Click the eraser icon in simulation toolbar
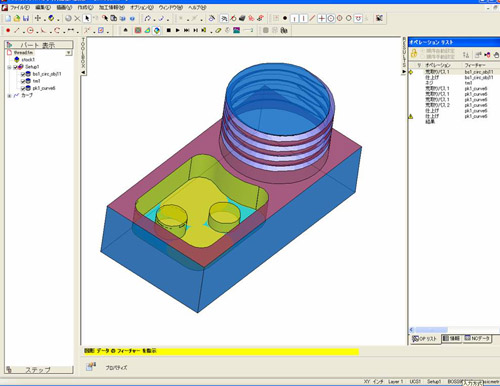 [x=218, y=31]
